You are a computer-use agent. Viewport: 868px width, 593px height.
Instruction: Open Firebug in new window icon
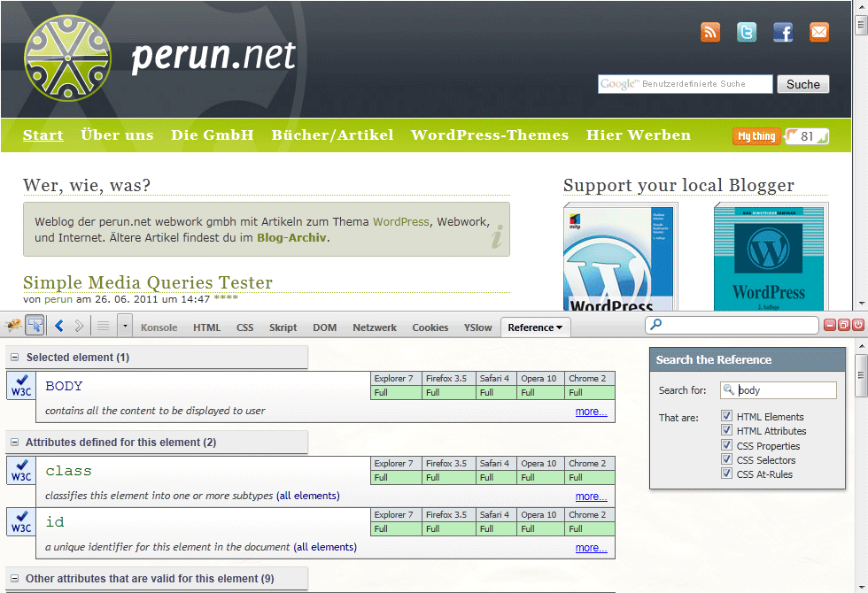[x=843, y=326]
